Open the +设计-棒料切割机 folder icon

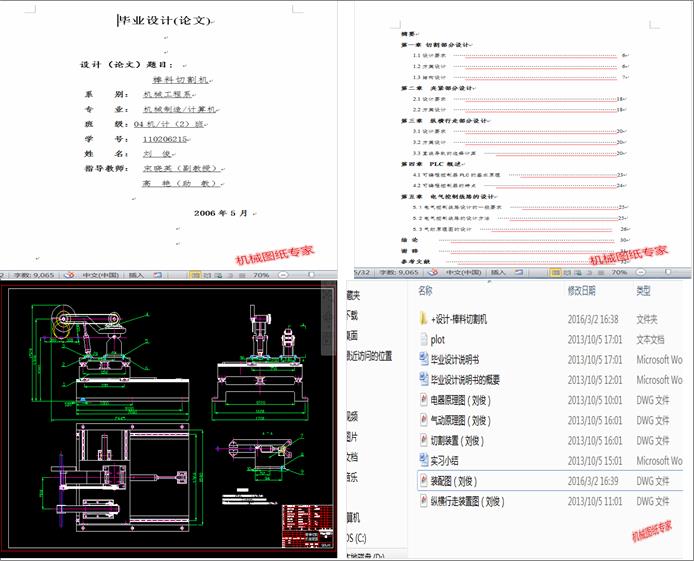(423, 319)
